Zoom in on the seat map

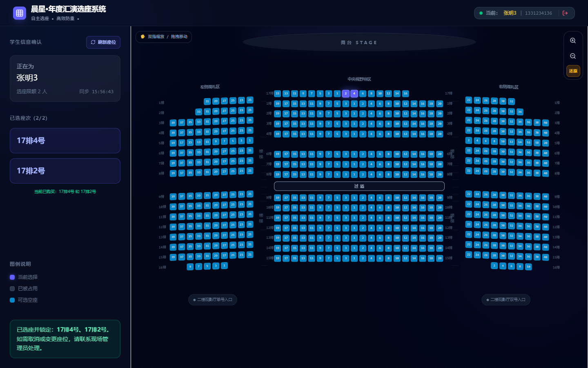[x=573, y=40]
